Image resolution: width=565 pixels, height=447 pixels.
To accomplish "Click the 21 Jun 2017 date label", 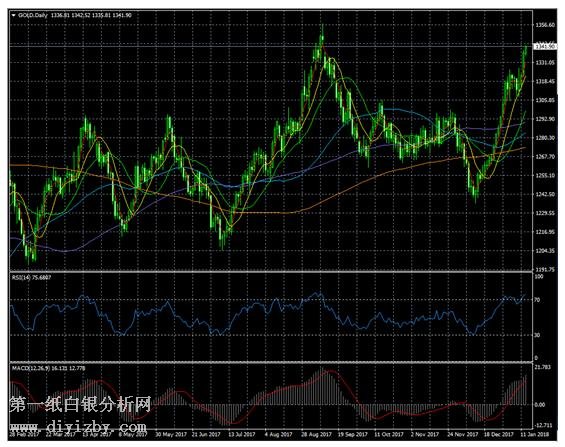I will click(x=207, y=434).
